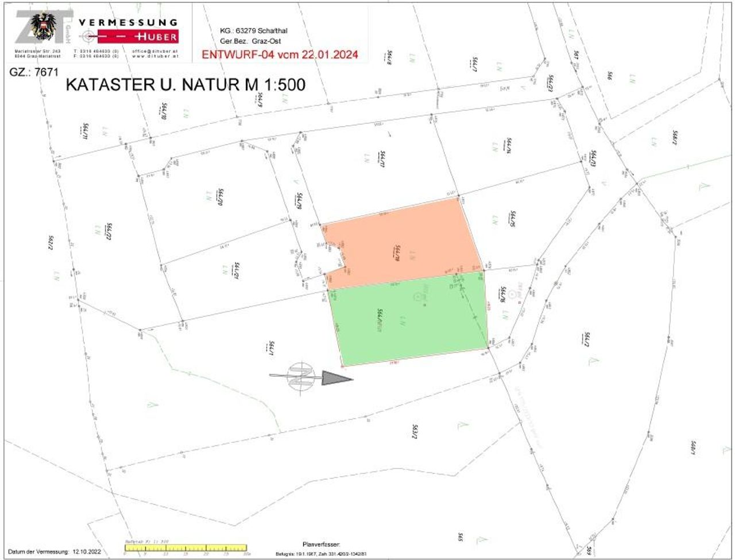735x560 pixels.
Task: Click the crosshair target in Huber logo
Action: (x=88, y=37)
